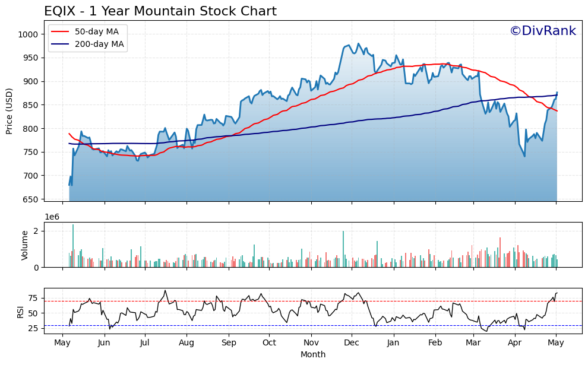Select the "200-day MA" legend label
The image size is (588, 365).
coord(99,45)
